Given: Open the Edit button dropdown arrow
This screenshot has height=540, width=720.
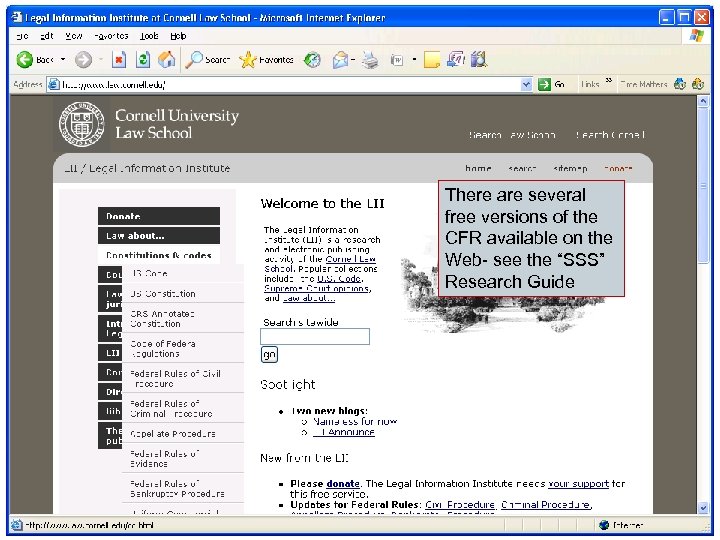Looking at the screenshot, I should (x=414, y=60).
